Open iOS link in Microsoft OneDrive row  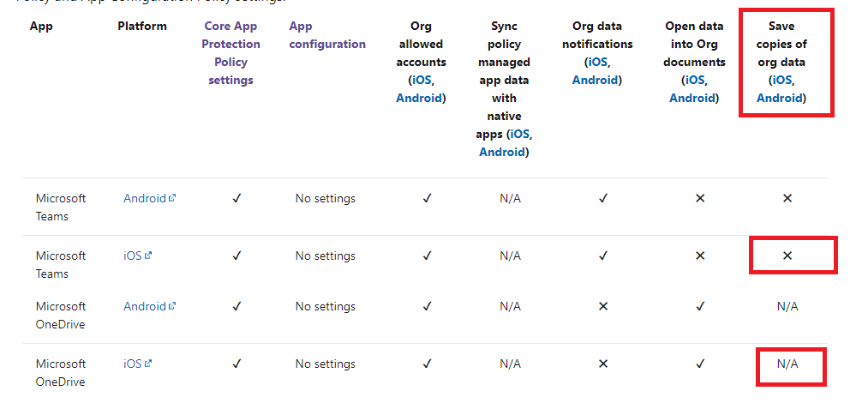pyautogui.click(x=132, y=364)
